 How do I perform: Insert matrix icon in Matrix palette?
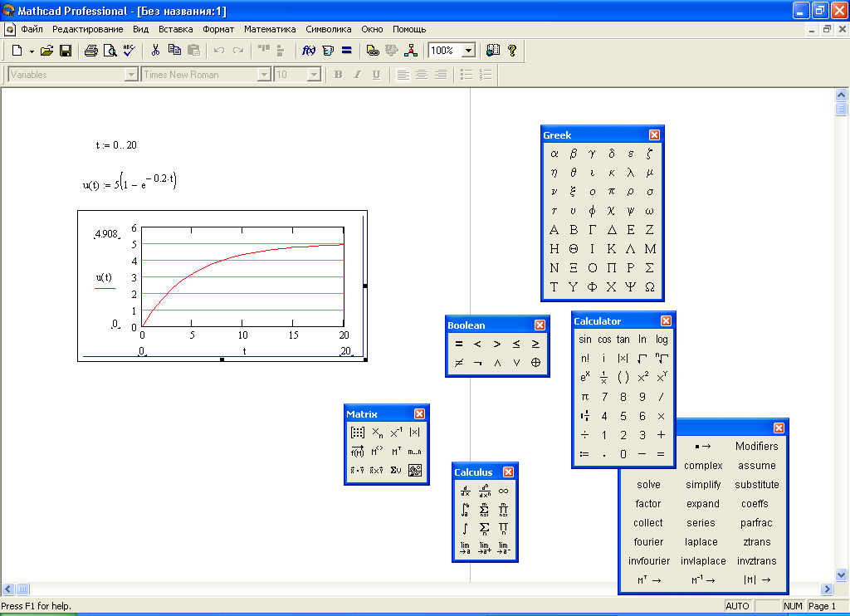coord(358,433)
